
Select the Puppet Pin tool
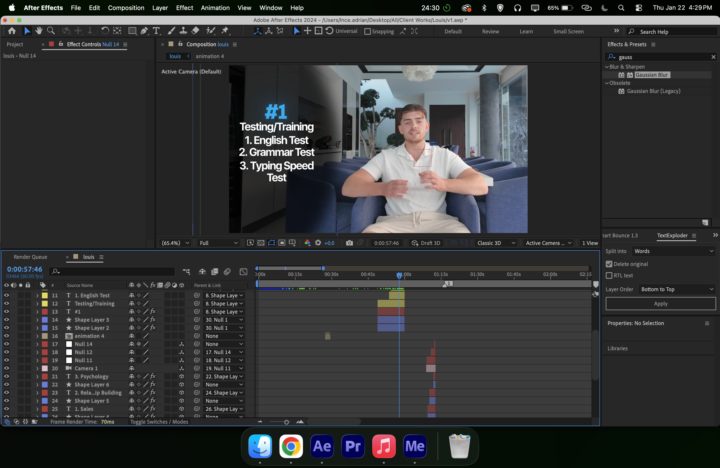pyautogui.click(x=223, y=31)
